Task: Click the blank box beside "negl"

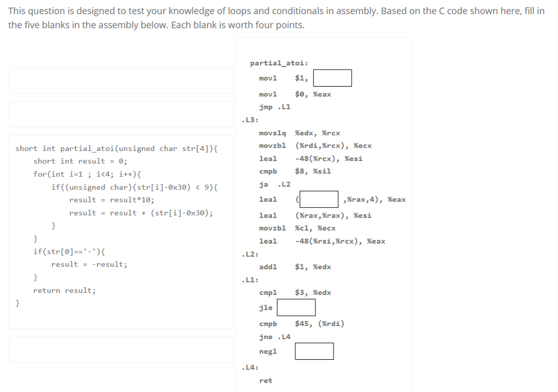Action: [x=314, y=351]
